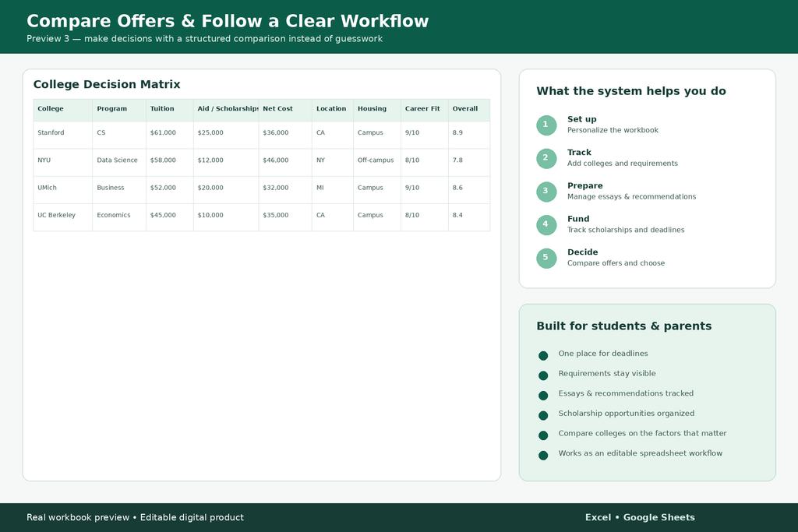This screenshot has width=798, height=532.
Task: Click the step 2 circle for Track
Action: [x=546, y=158]
